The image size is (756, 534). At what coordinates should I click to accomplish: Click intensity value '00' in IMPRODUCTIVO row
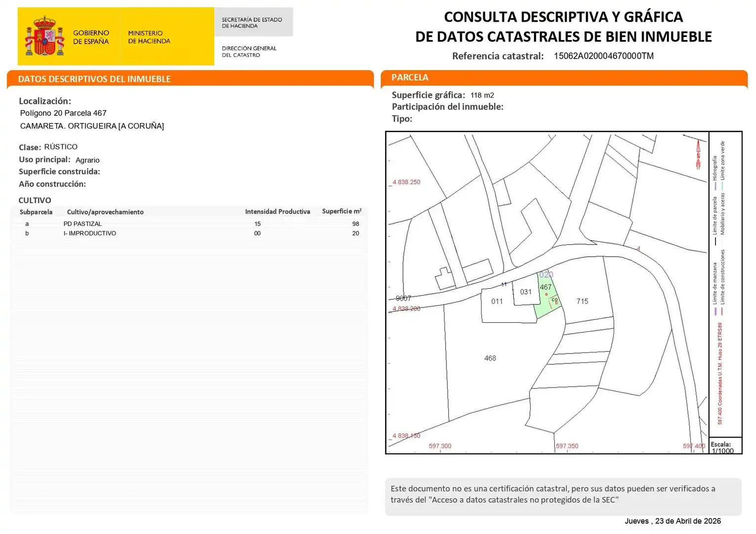pos(258,233)
